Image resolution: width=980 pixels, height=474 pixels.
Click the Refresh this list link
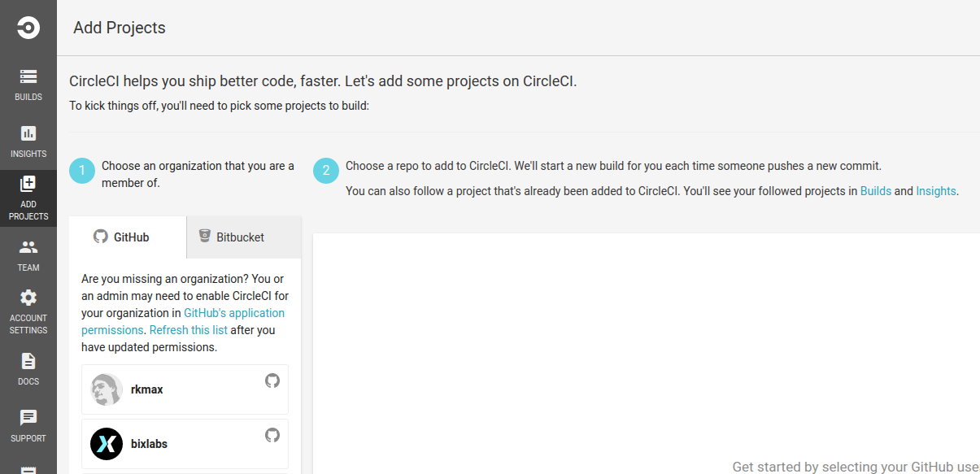(188, 329)
